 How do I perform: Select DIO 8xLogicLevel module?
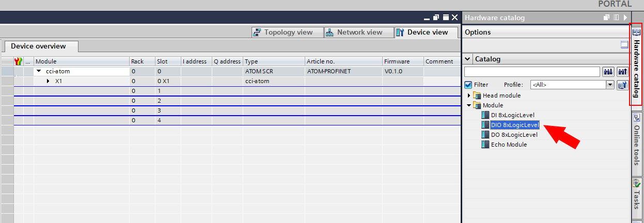(x=514, y=125)
